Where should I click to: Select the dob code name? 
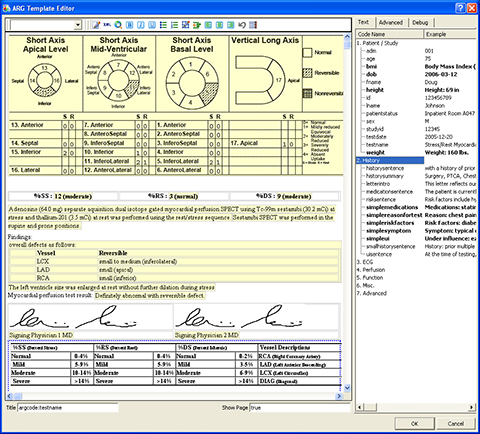pos(371,74)
